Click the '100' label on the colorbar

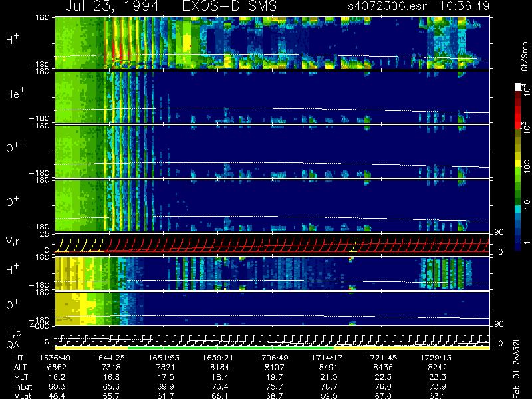[x=526, y=167]
